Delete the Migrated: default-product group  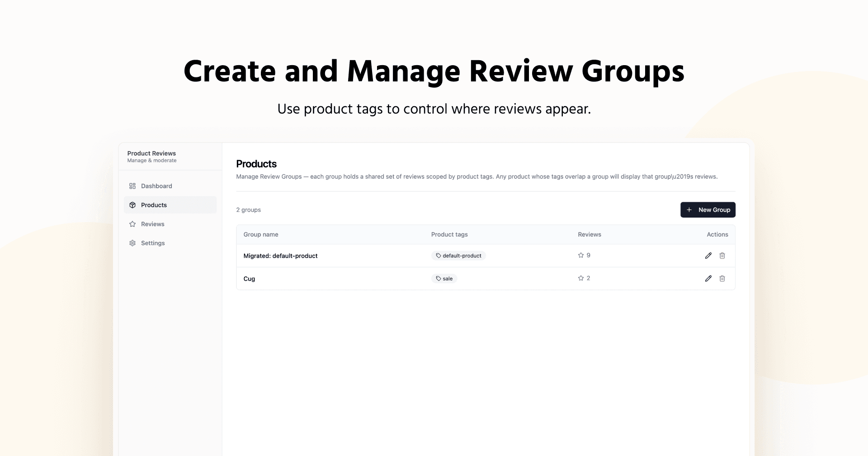click(722, 256)
